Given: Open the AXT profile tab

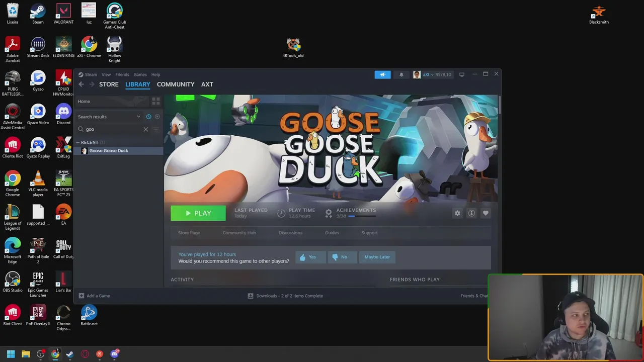Looking at the screenshot, I should click(x=207, y=84).
